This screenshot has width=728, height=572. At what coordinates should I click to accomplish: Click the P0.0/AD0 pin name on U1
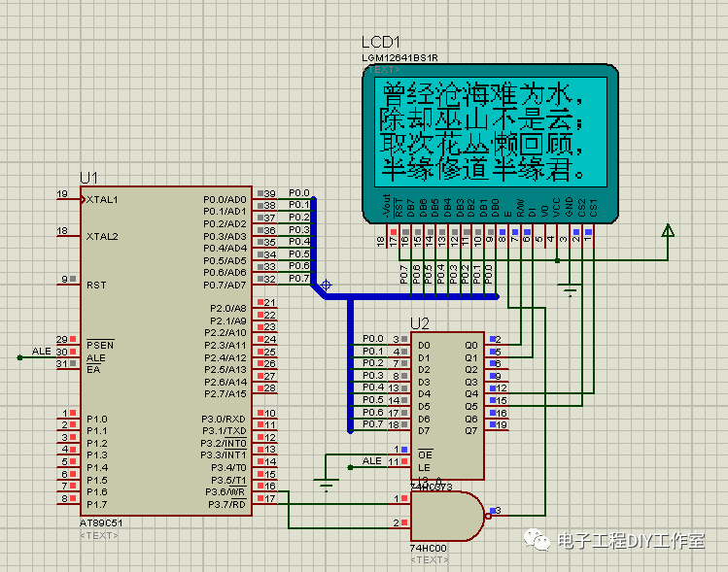(x=225, y=199)
